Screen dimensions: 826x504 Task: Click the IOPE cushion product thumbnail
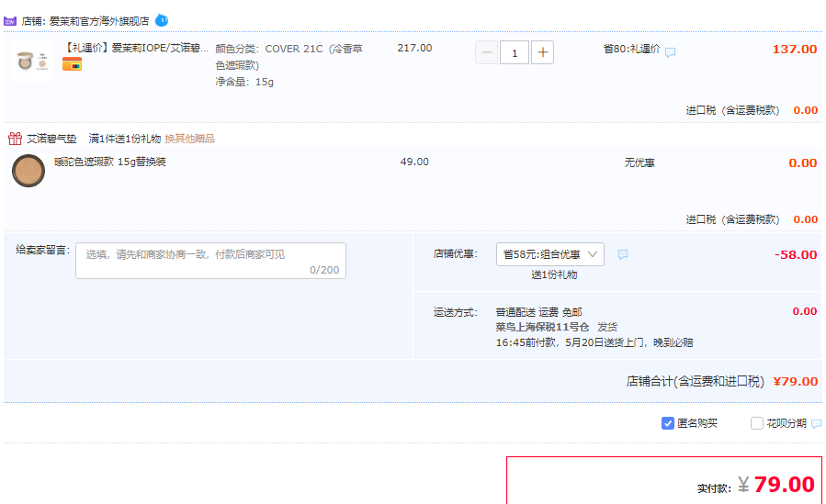(33, 61)
